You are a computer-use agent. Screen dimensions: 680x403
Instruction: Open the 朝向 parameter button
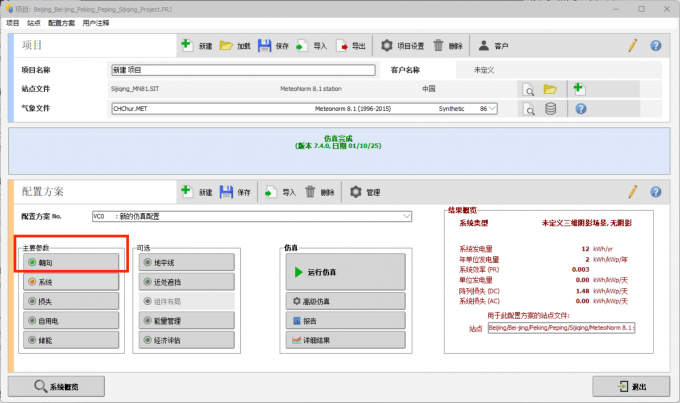pos(71,262)
